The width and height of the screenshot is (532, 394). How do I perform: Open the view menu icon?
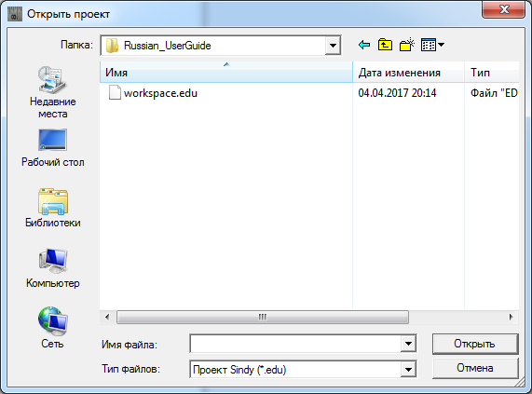[x=432, y=45]
